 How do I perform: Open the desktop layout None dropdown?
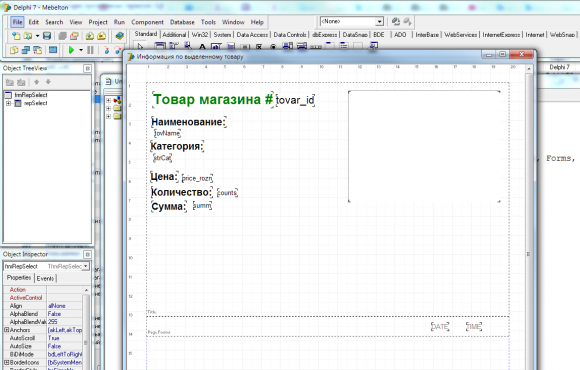380,21
